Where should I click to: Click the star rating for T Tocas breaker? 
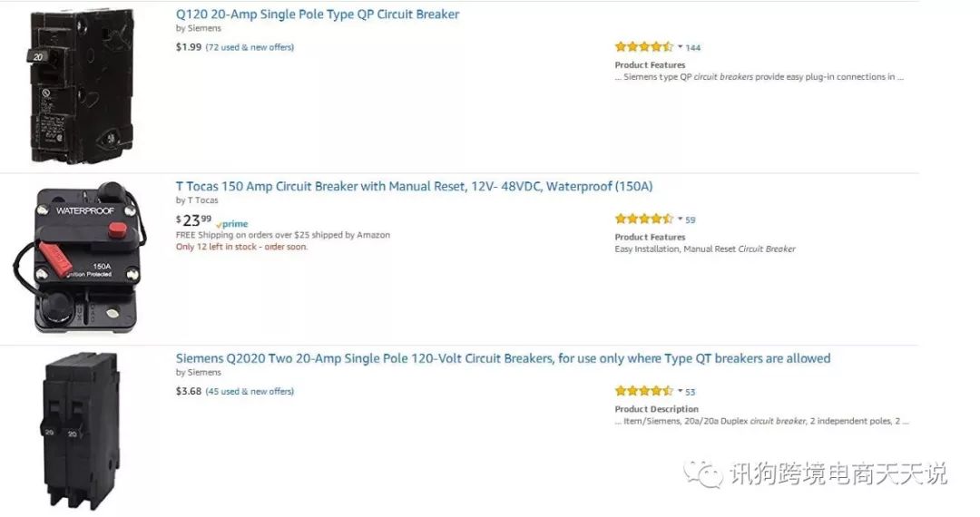tap(643, 219)
